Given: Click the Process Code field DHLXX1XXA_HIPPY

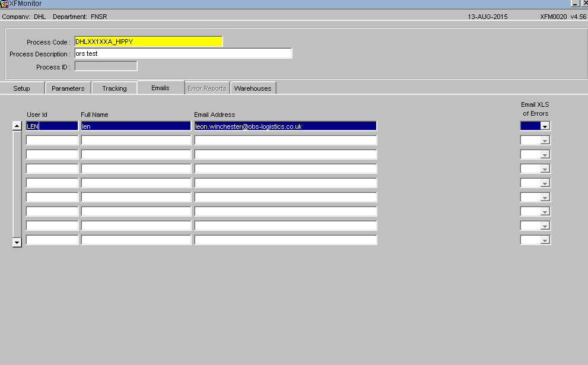Looking at the screenshot, I should point(148,42).
